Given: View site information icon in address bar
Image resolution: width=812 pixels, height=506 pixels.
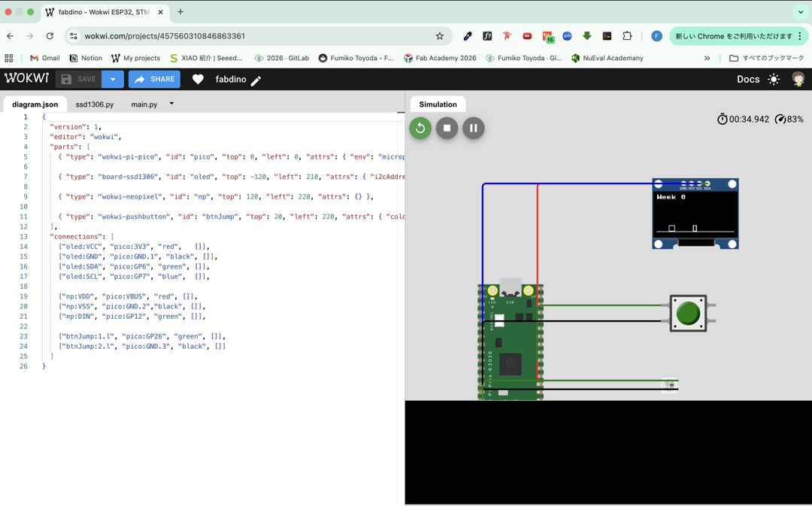Looking at the screenshot, I should point(74,36).
